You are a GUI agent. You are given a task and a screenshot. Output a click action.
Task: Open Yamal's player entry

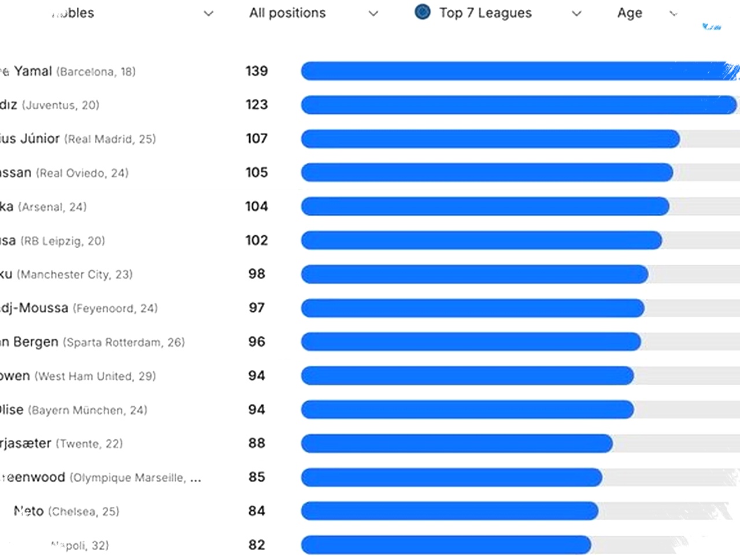pos(33,71)
